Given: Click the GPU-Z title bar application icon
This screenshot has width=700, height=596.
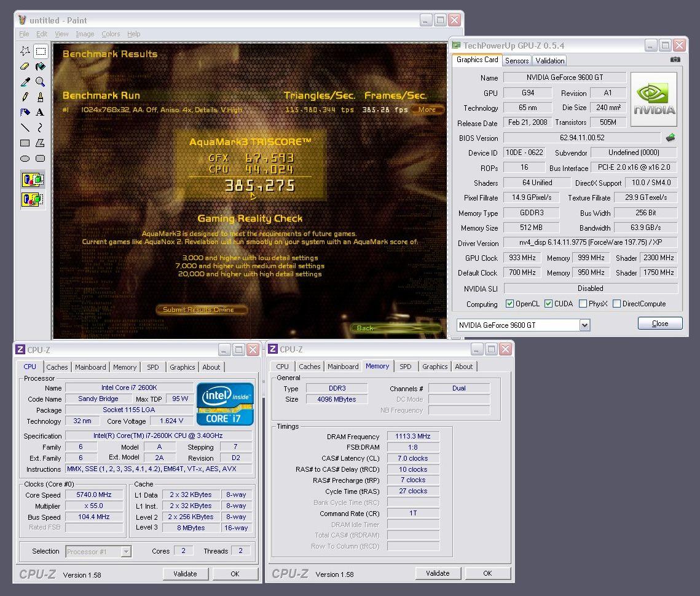Looking at the screenshot, I should pyautogui.click(x=456, y=45).
